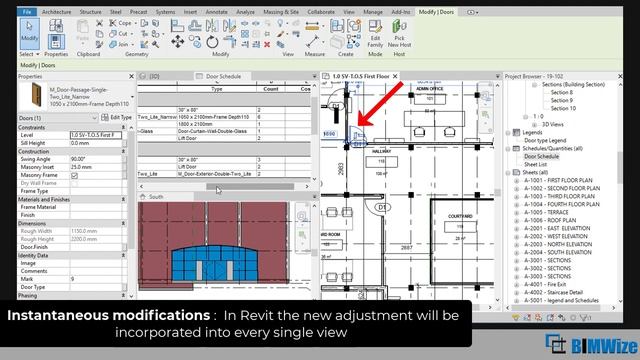Click the Pick New Host button
Screen dimensions: 640x360
tap(399, 34)
